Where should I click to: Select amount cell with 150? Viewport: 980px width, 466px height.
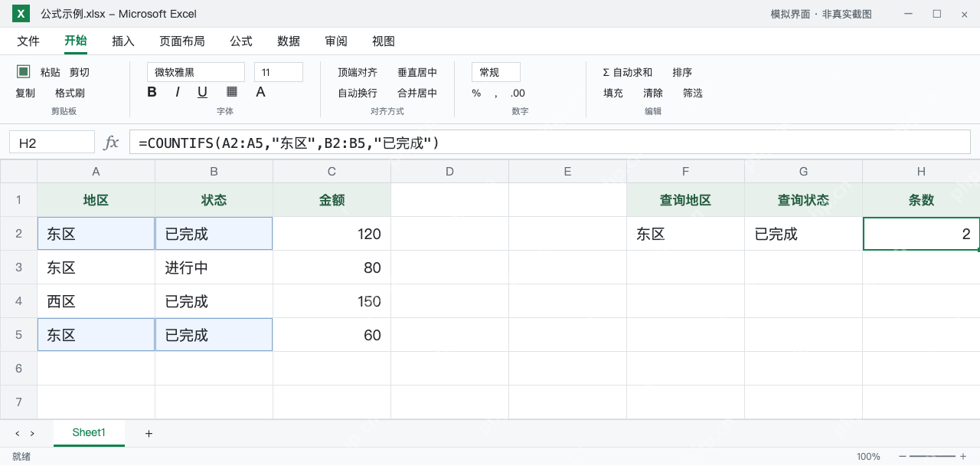click(x=332, y=301)
